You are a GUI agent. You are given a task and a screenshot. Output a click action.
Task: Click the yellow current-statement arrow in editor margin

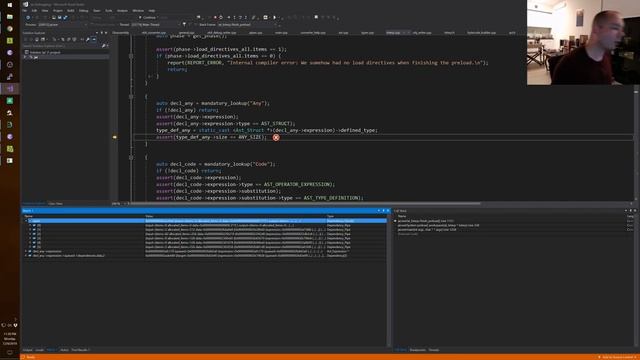pos(115,137)
